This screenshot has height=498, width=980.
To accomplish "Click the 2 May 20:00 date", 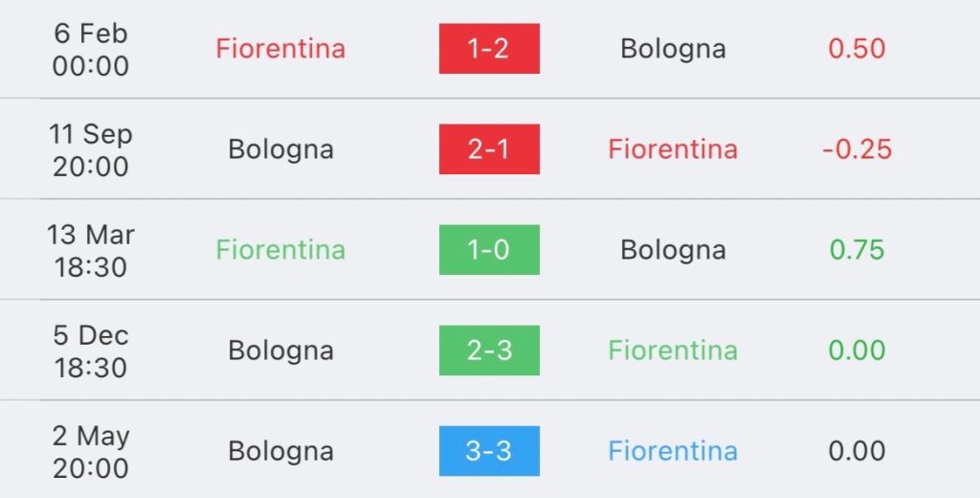I will point(91,452).
